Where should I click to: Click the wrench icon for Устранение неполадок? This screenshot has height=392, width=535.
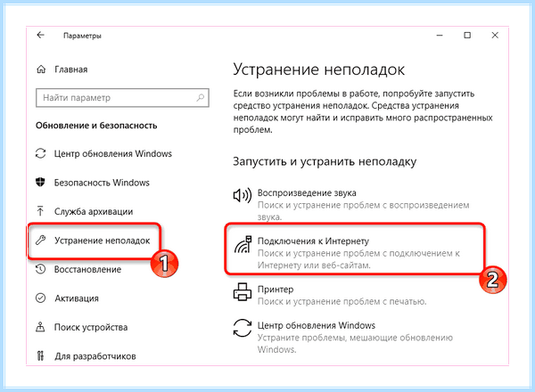pyautogui.click(x=41, y=241)
